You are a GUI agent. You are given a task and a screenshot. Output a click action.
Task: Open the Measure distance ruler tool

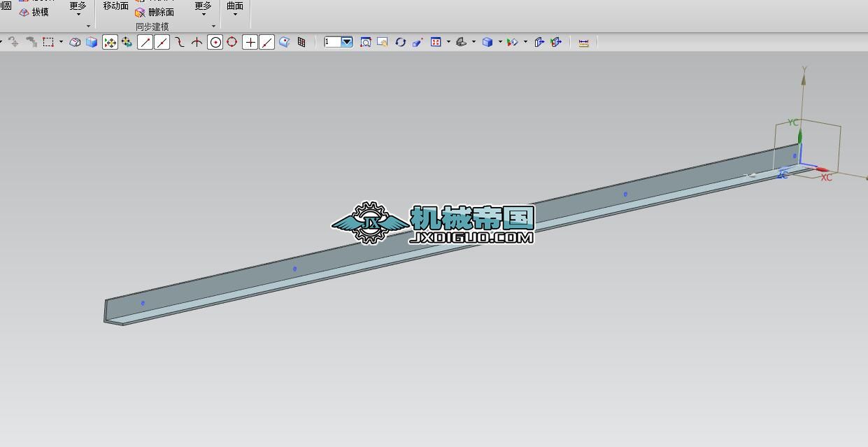click(x=583, y=42)
